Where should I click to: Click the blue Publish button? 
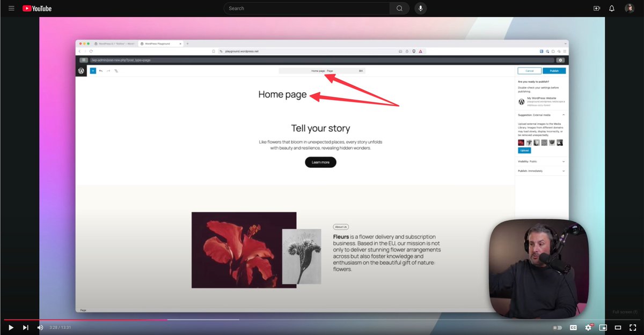pos(554,71)
